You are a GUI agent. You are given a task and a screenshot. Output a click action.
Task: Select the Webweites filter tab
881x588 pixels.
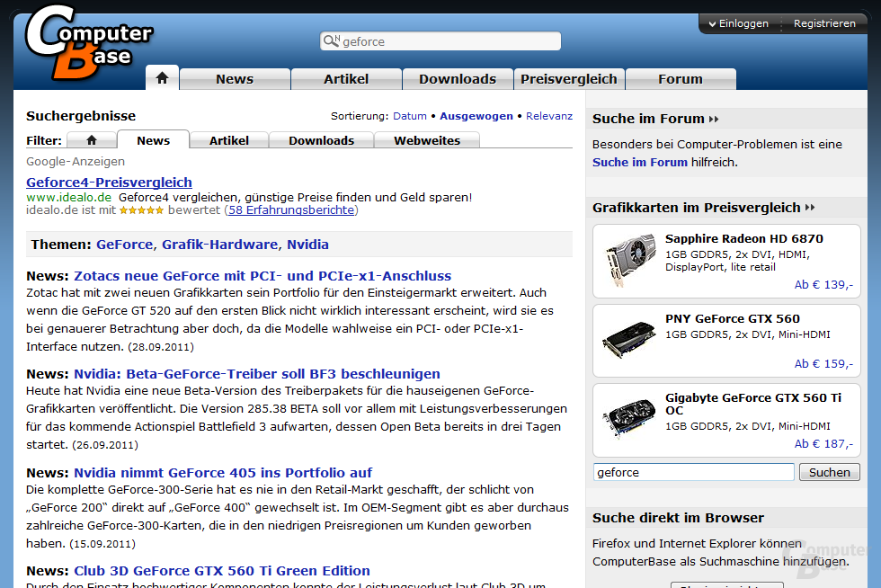(x=427, y=140)
